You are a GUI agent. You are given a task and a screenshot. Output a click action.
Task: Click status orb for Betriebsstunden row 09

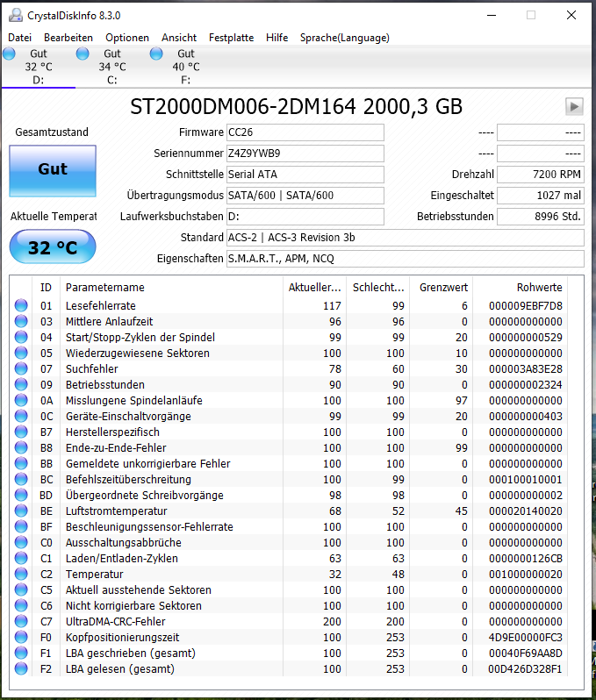21,384
